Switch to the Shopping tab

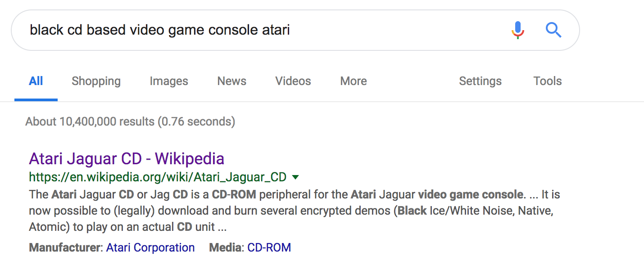96,81
